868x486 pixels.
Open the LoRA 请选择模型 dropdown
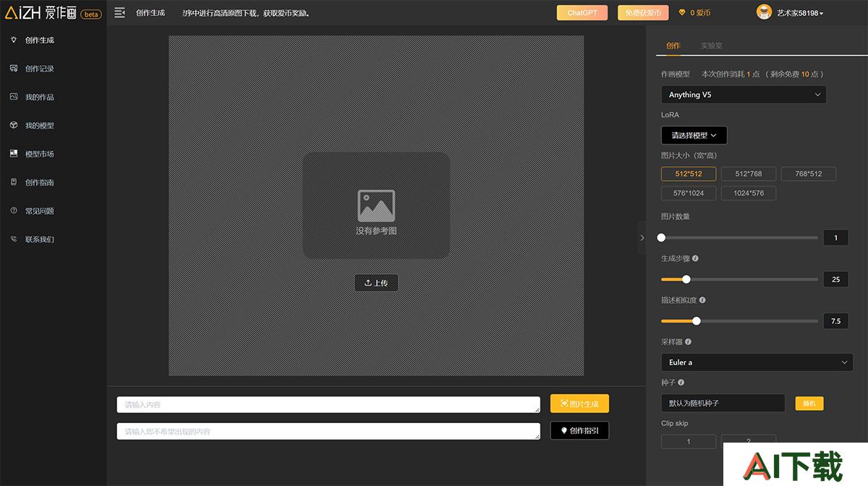[694, 135]
